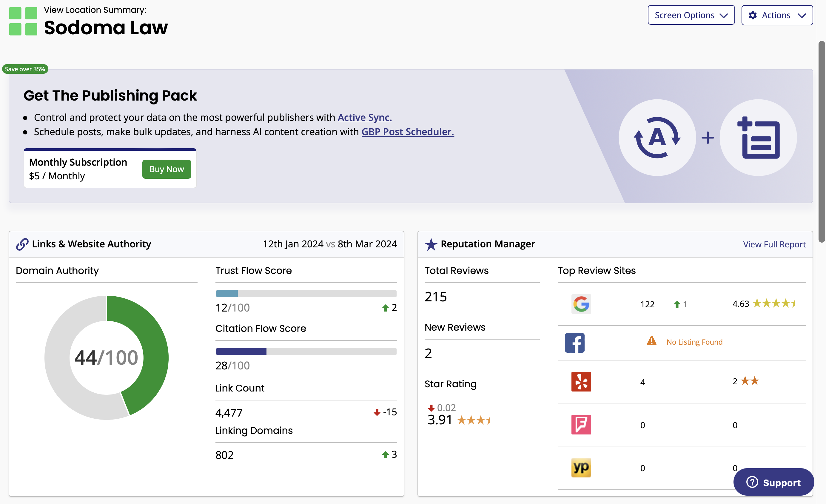Open the Screen Options dropdown
Viewport: 826px width, 504px height.
691,15
